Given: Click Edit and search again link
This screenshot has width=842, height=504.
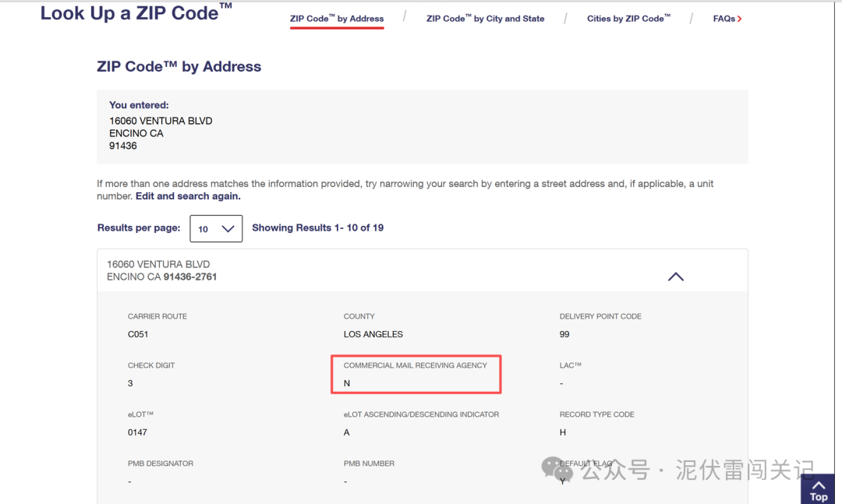Looking at the screenshot, I should 188,196.
